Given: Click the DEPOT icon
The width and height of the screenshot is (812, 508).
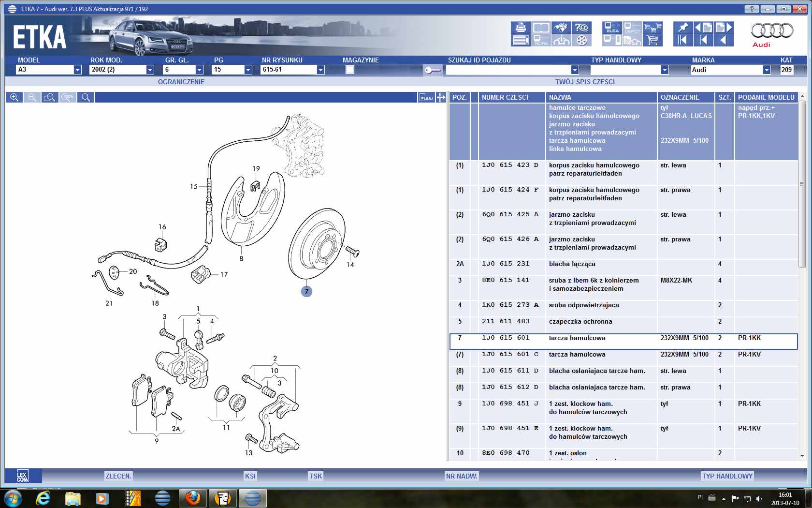Looking at the screenshot, I should pos(632,28).
